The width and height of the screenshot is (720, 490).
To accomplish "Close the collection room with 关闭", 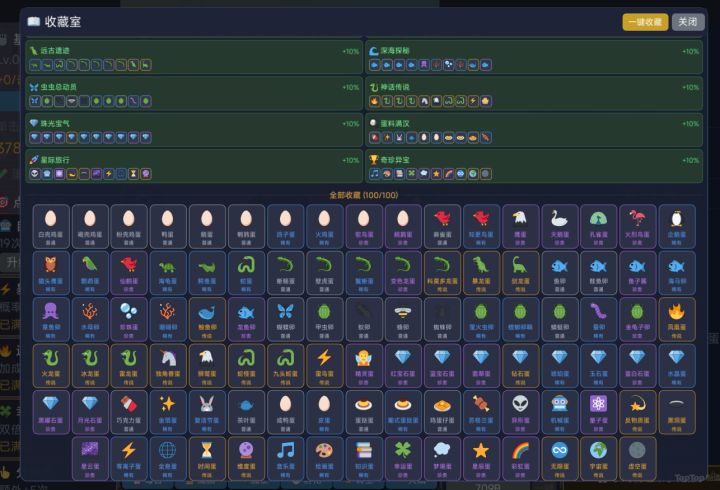I will tap(688, 22).
